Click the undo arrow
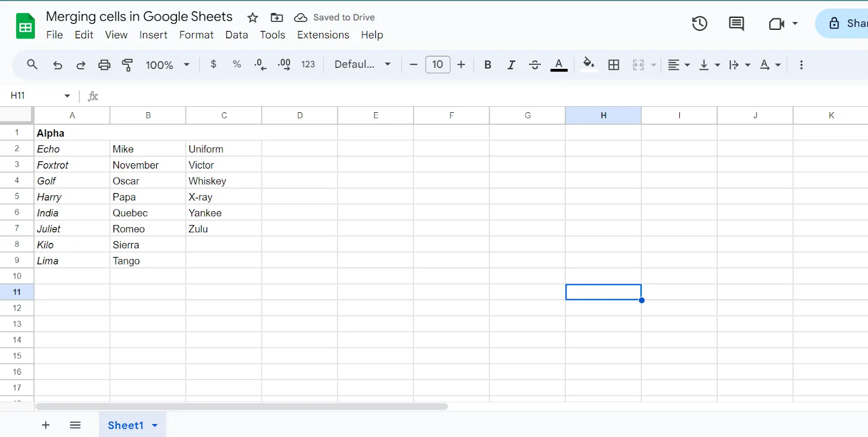The image size is (868, 437). pyautogui.click(x=57, y=65)
